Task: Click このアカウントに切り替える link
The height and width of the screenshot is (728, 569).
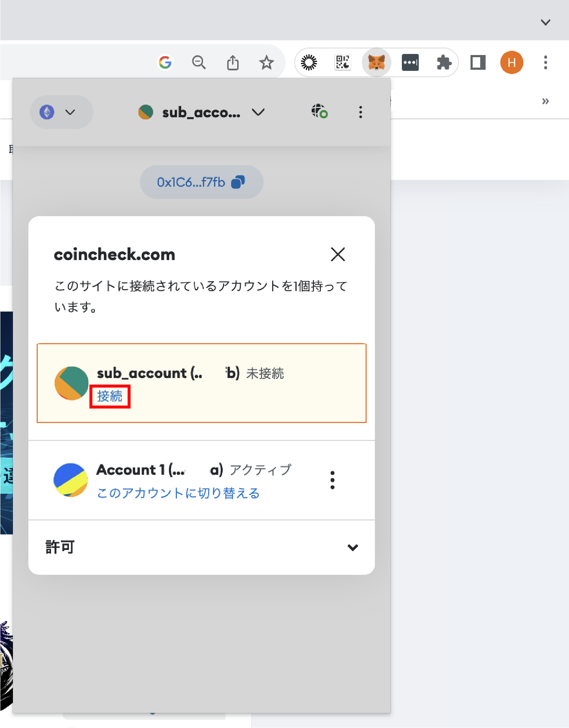Action: coord(178,493)
